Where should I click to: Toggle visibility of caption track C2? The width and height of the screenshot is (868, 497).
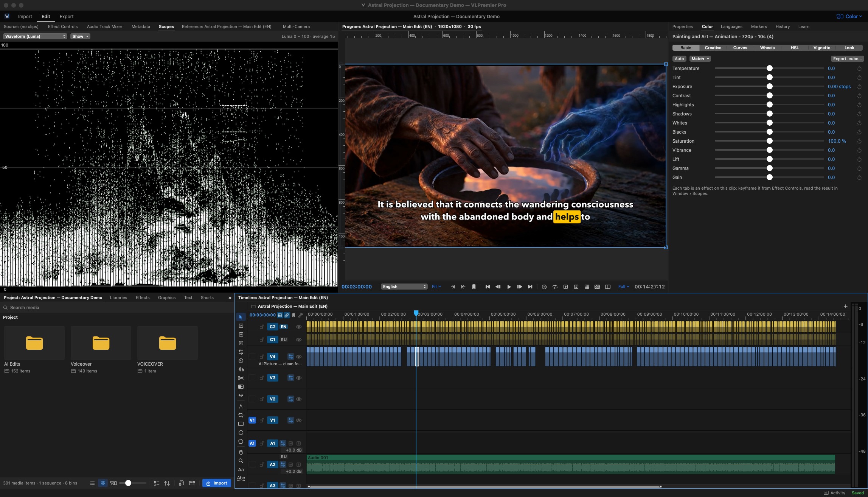click(298, 327)
